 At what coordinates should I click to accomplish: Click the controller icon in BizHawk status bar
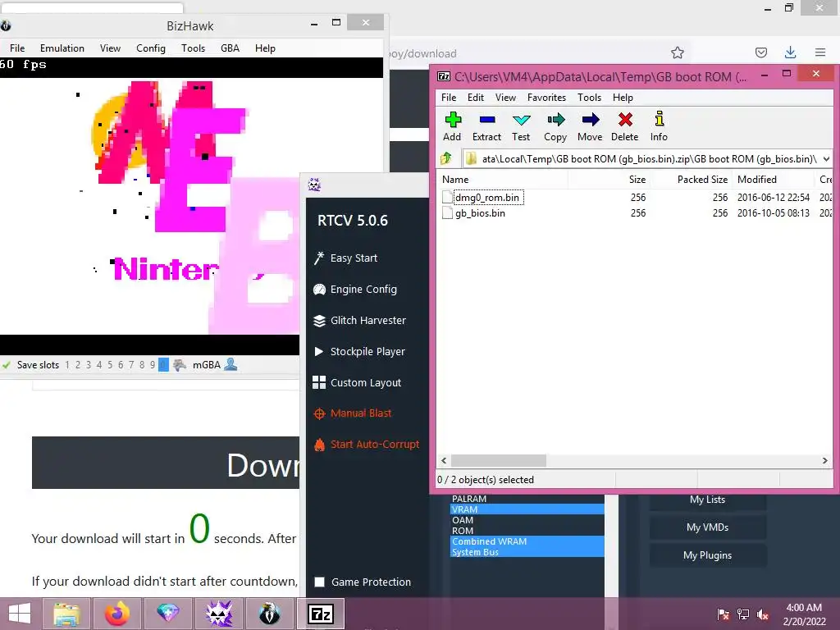[180, 365]
